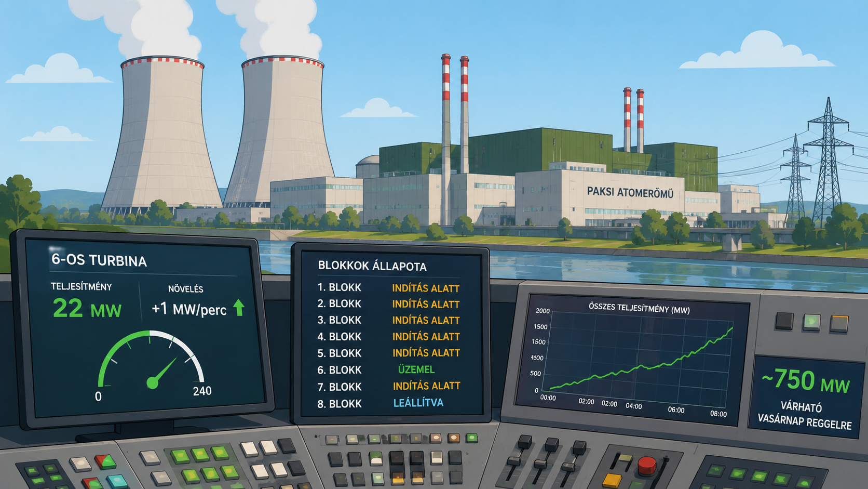Click the 'ÖSSZES TELJESÍTMÉNY (MW)' chart title

(x=639, y=308)
